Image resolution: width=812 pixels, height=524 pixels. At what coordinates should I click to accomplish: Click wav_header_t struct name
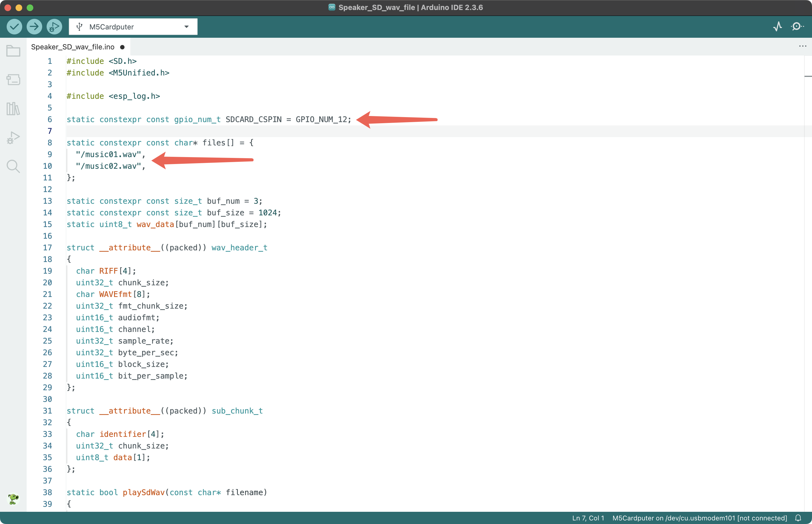[x=239, y=248]
